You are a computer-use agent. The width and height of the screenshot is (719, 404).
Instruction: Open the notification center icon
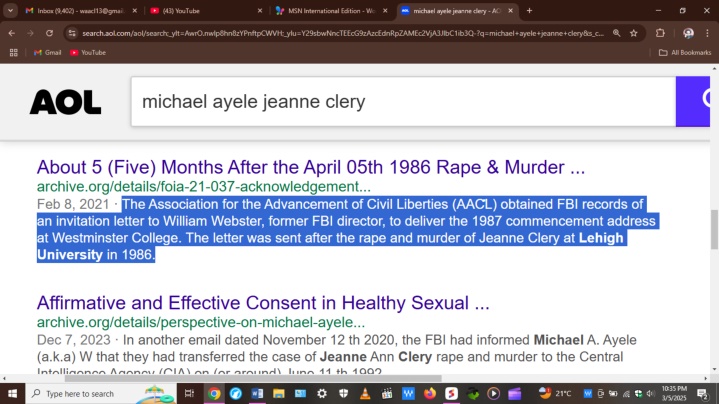point(702,393)
